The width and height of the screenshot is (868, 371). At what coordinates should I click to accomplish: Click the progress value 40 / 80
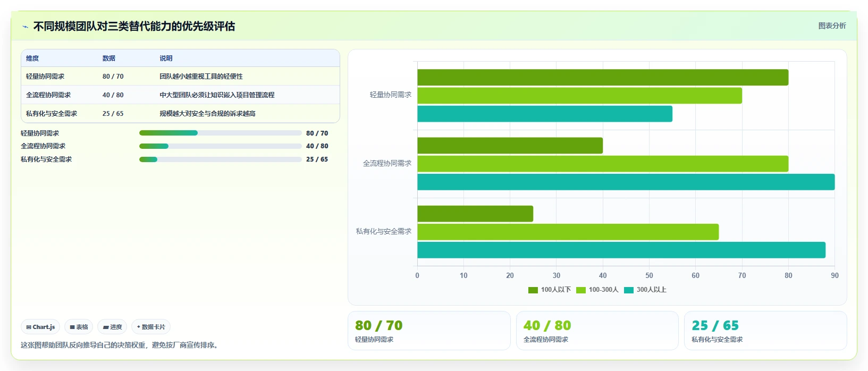point(317,146)
